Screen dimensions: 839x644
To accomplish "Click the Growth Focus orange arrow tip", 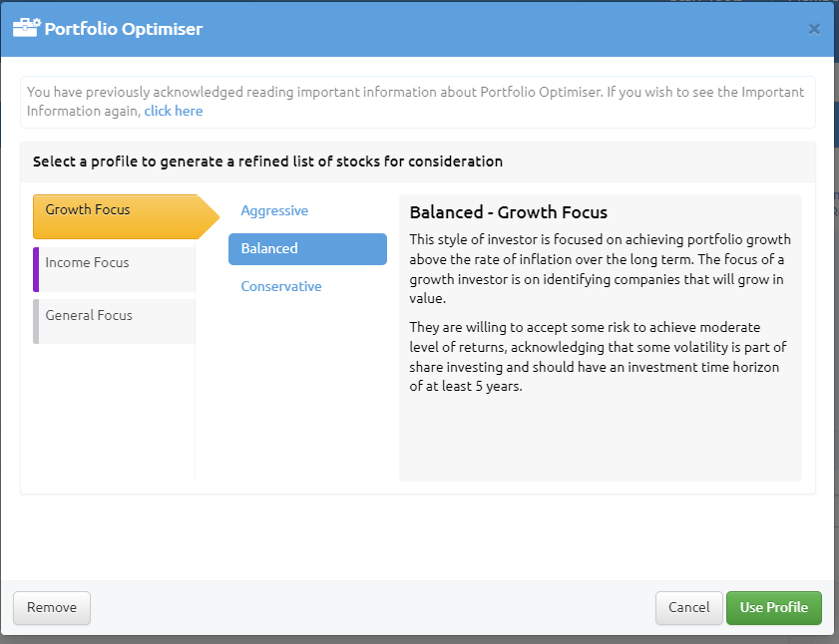I will [x=210, y=216].
